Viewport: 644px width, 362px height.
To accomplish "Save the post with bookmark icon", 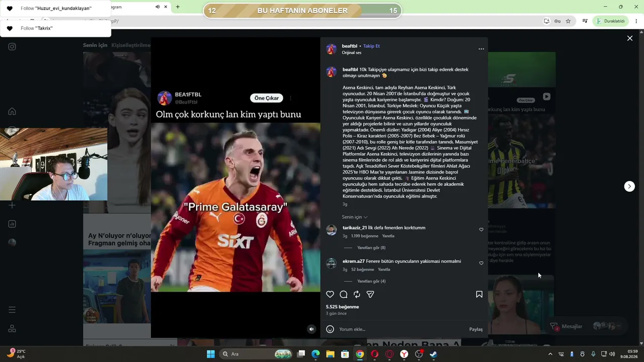I will point(479,295).
